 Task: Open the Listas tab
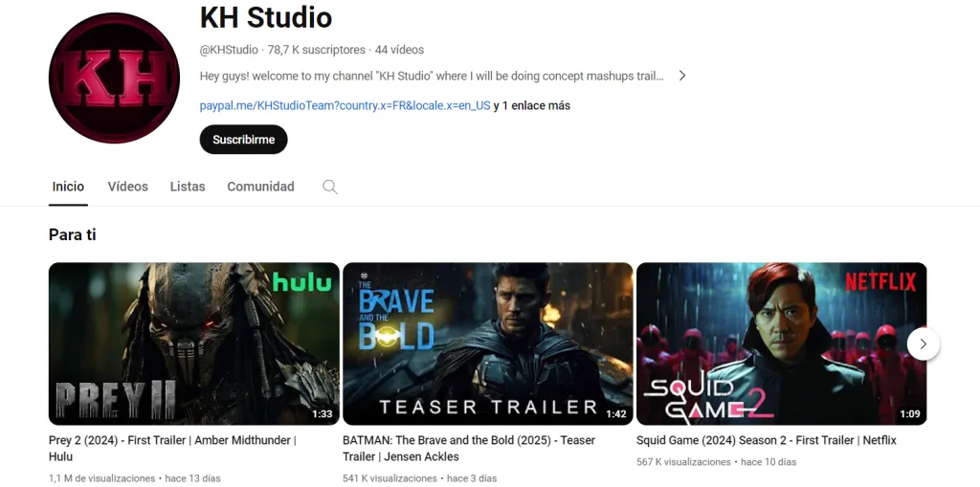(x=188, y=187)
